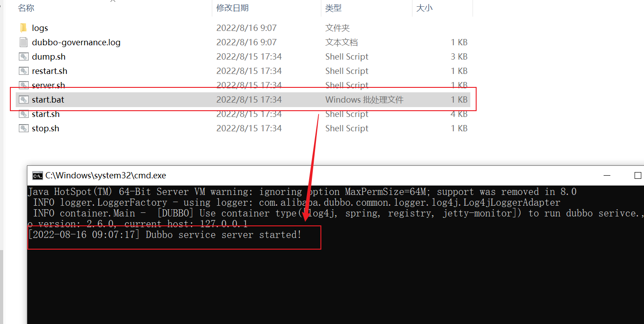This screenshot has width=644, height=324.
Task: Click the Dubbo service server started line
Action: [165, 234]
